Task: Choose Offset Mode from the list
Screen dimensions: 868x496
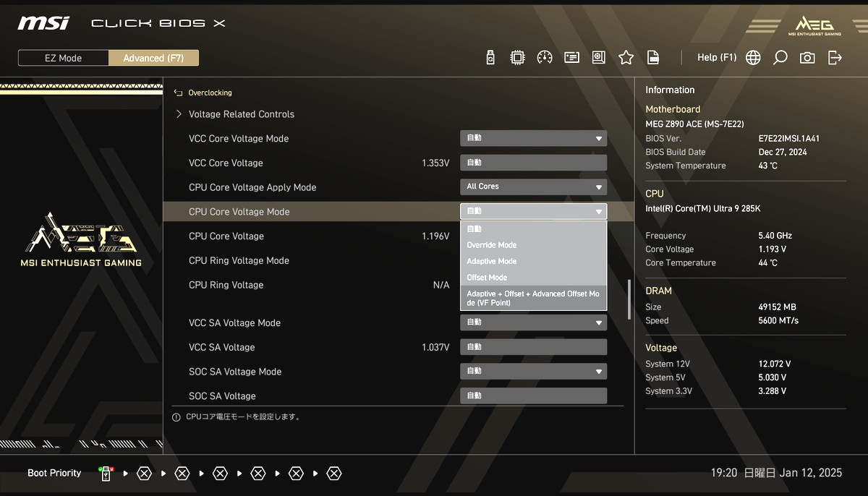Action: coord(534,278)
